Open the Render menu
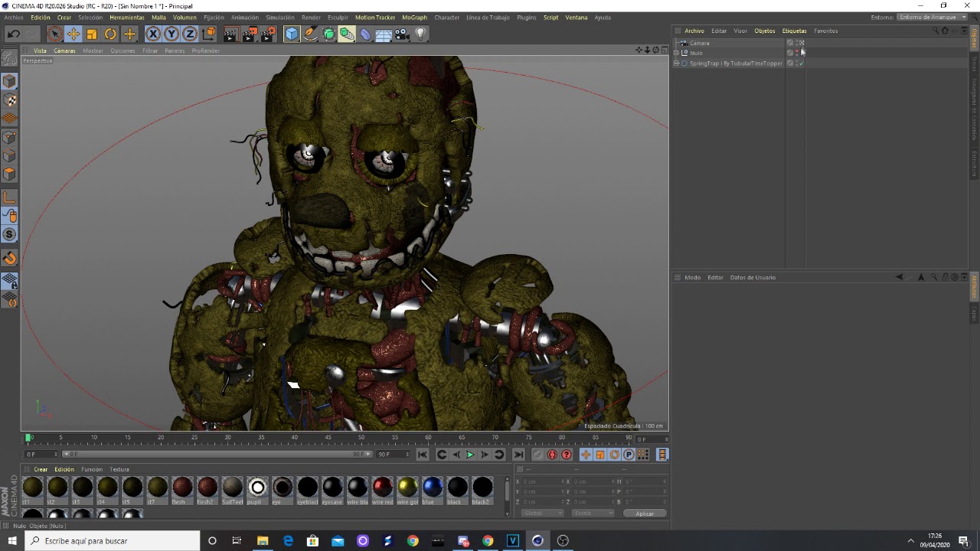The image size is (980, 551). (x=311, y=17)
